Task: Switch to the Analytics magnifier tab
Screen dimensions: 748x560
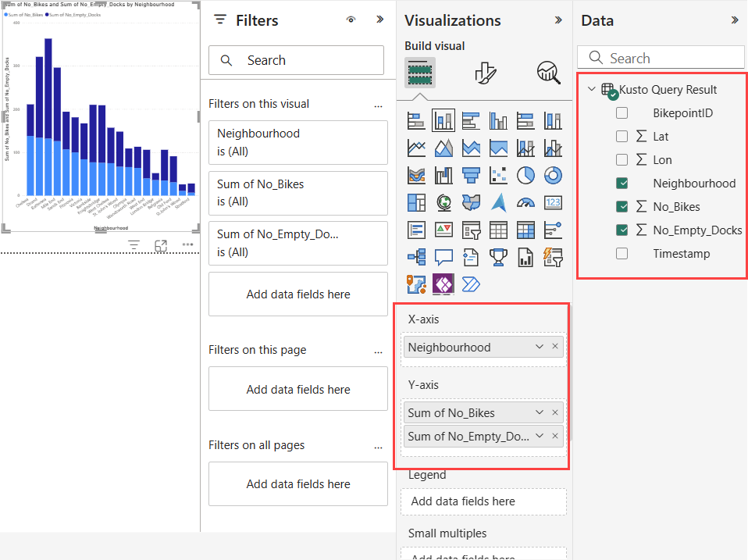Action: click(x=549, y=73)
